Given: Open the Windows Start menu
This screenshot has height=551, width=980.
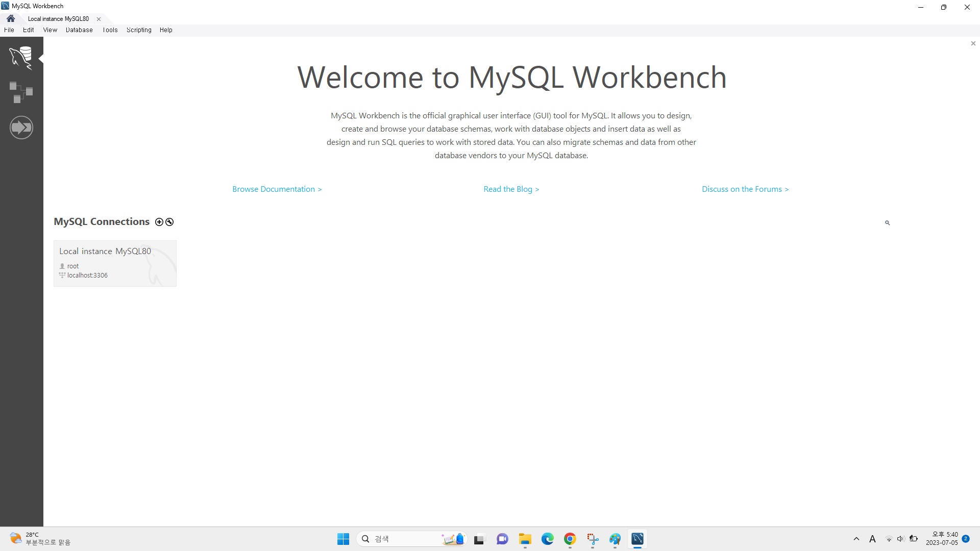Looking at the screenshot, I should (x=343, y=539).
